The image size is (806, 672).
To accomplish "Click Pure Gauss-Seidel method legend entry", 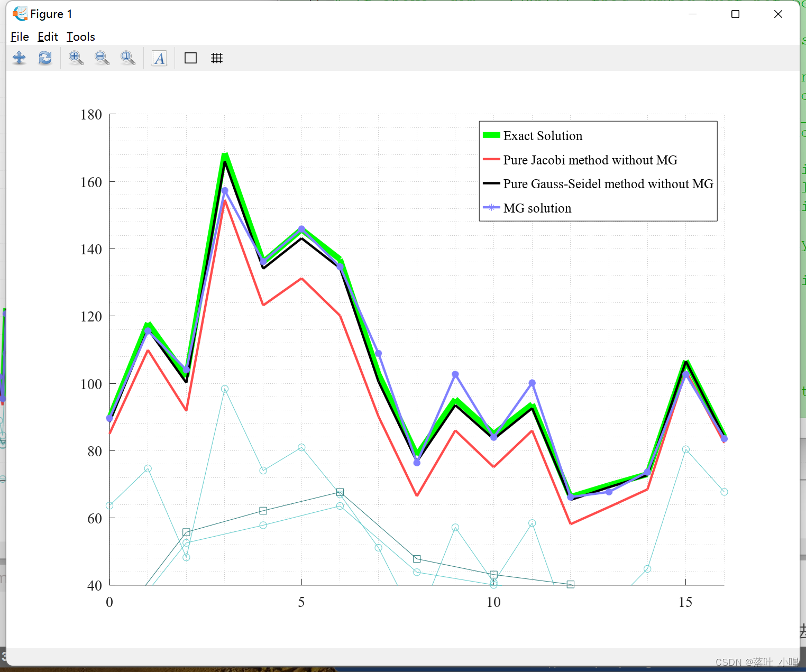I will [x=608, y=184].
